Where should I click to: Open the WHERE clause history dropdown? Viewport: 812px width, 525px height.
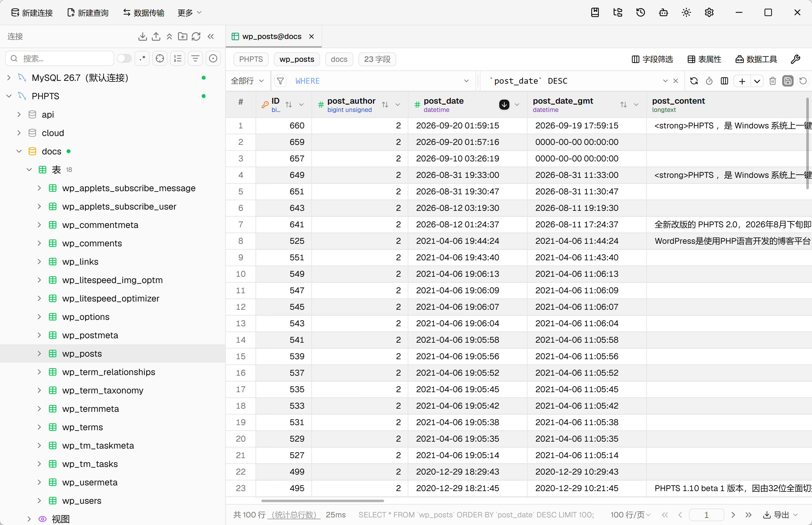(x=466, y=81)
